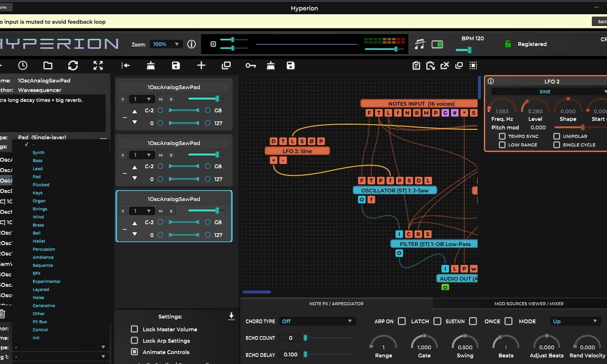Click the info icon next to Zoom

(x=191, y=44)
